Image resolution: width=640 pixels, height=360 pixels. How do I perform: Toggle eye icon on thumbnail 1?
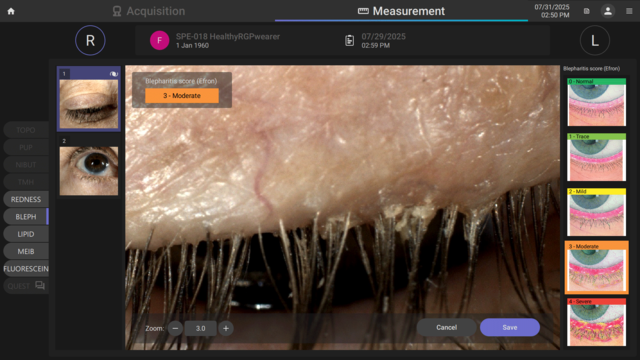113,74
